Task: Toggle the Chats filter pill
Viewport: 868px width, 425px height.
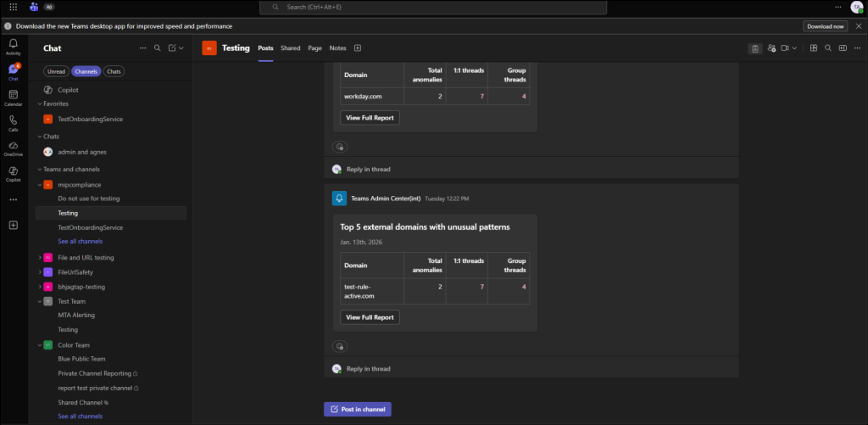Action: [x=114, y=71]
